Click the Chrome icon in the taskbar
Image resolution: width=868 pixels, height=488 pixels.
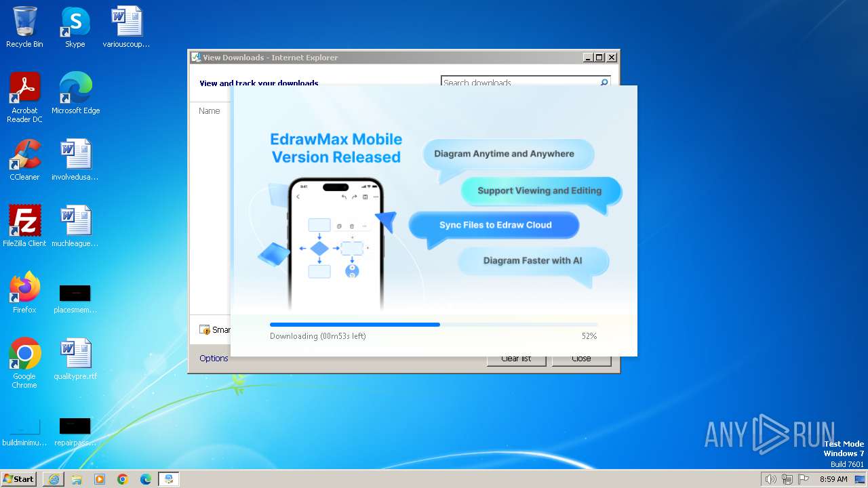click(123, 479)
